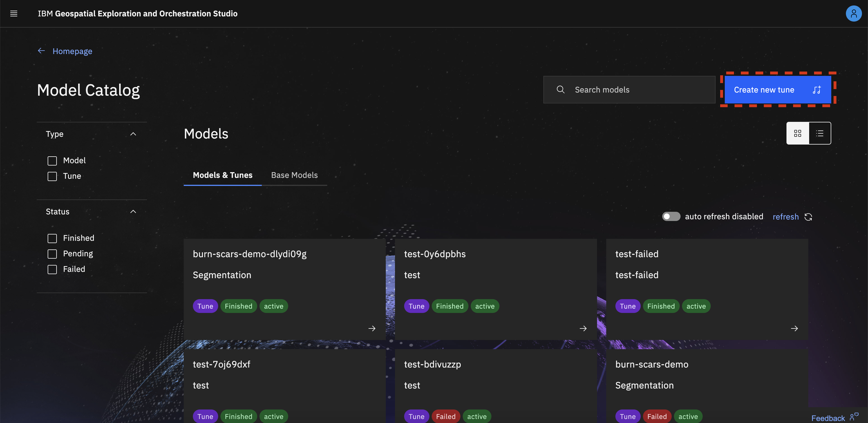868x423 pixels.
Task: Select the Models & Tunes tab
Action: pos(222,175)
